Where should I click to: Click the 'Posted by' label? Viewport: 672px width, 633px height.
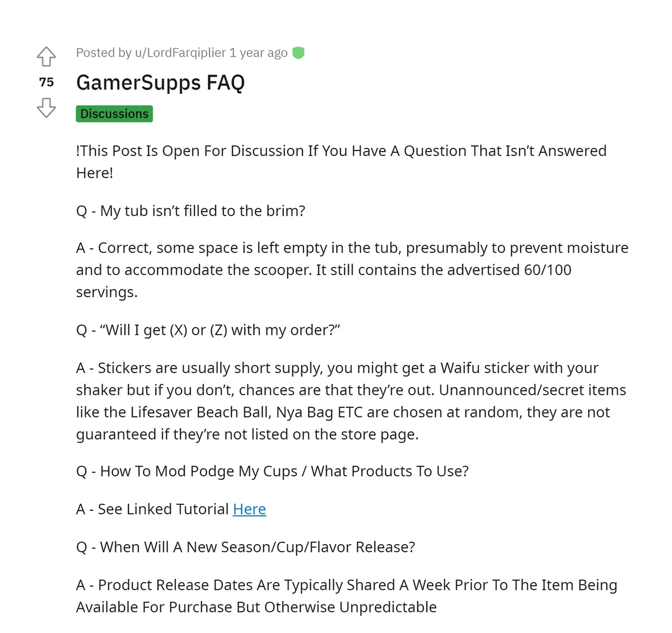point(104,53)
